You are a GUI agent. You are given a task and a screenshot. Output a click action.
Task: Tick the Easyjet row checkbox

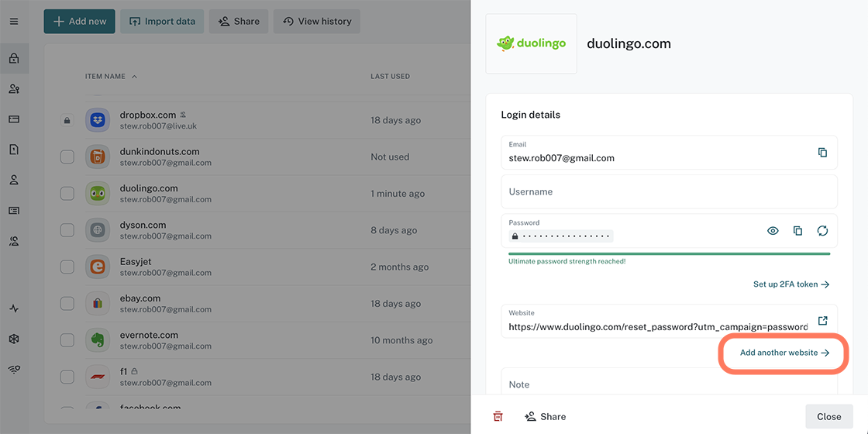[67, 267]
